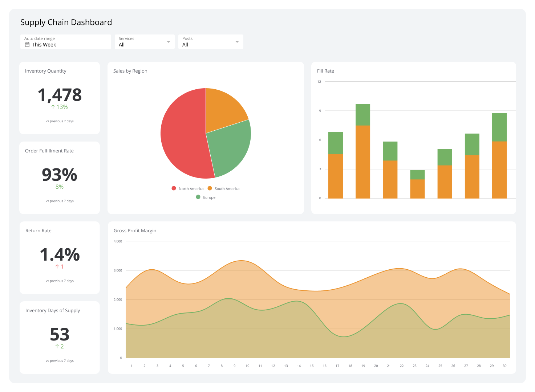Click the Order Fulfillment Rate 93% value

[x=59, y=175]
